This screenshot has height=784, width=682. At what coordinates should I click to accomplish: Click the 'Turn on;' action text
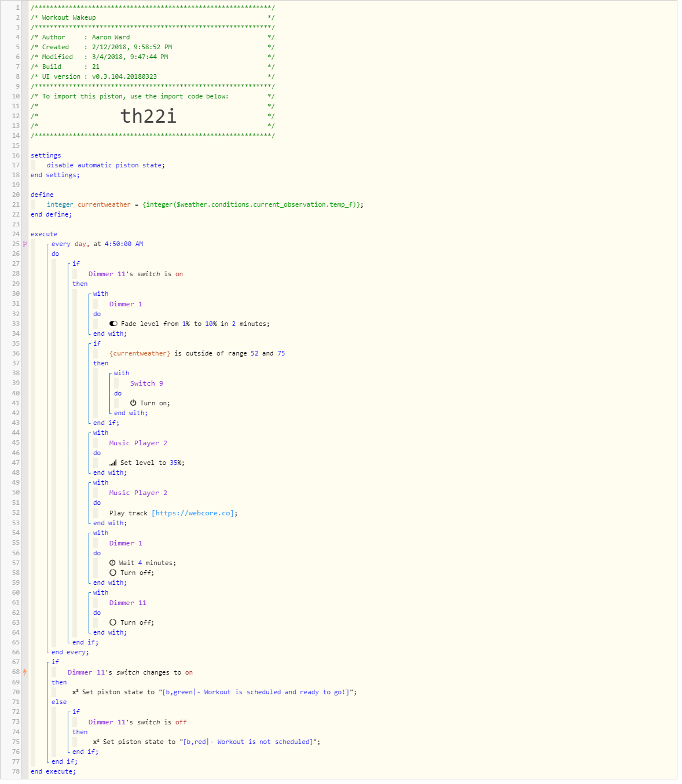[x=155, y=403]
